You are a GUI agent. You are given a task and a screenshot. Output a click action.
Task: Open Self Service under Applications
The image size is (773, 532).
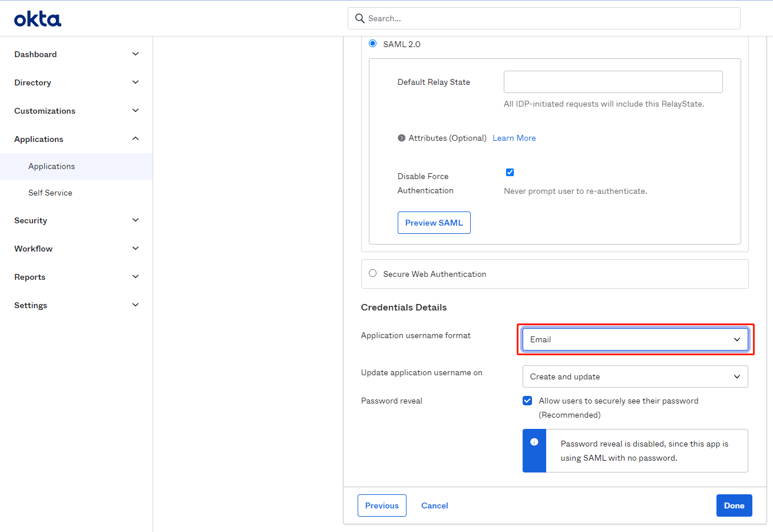(50, 193)
